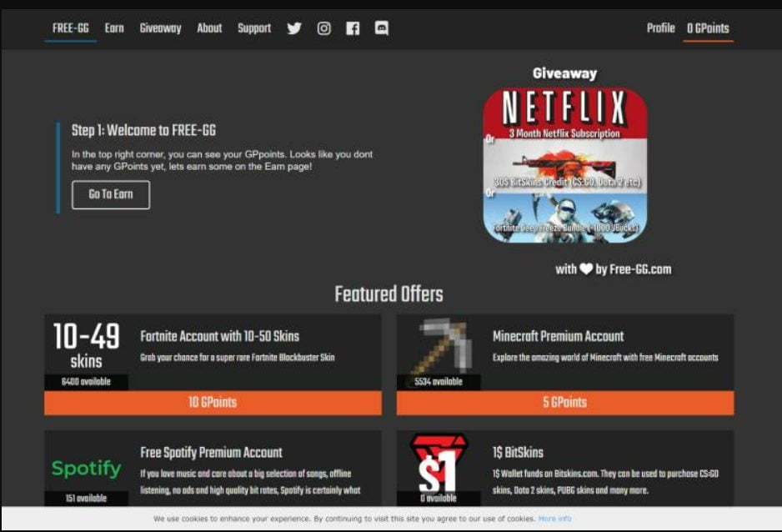Click the 0 GPoints balance
Viewport: 782px width, 532px height.
click(708, 28)
